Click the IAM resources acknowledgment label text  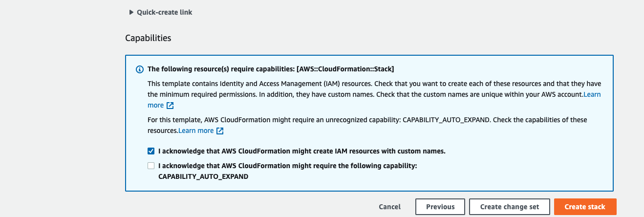301,151
